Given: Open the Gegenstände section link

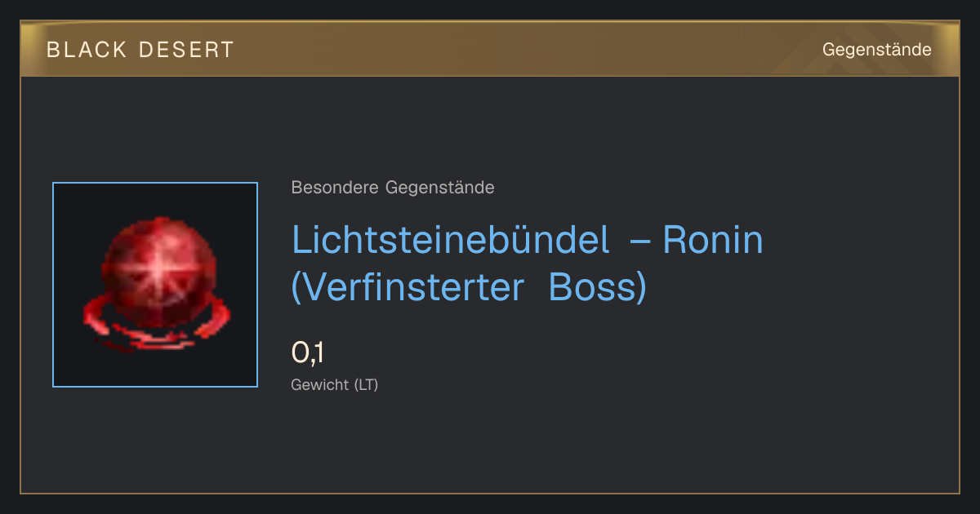Looking at the screenshot, I should [876, 50].
